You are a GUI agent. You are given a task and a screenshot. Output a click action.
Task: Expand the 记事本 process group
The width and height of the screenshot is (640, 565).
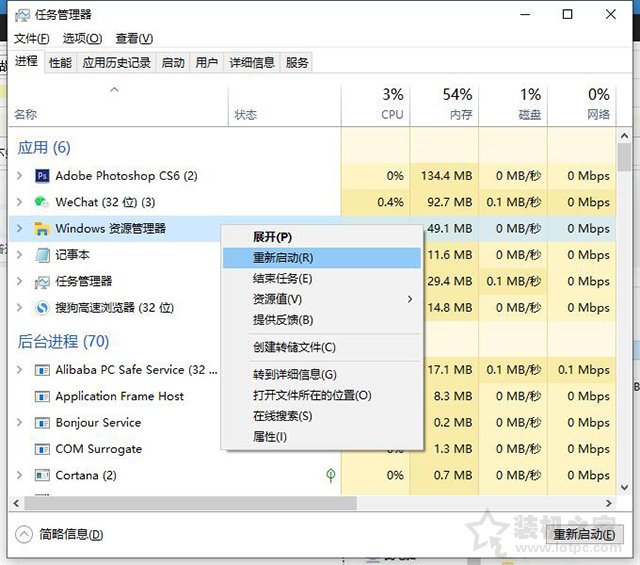click(x=19, y=255)
